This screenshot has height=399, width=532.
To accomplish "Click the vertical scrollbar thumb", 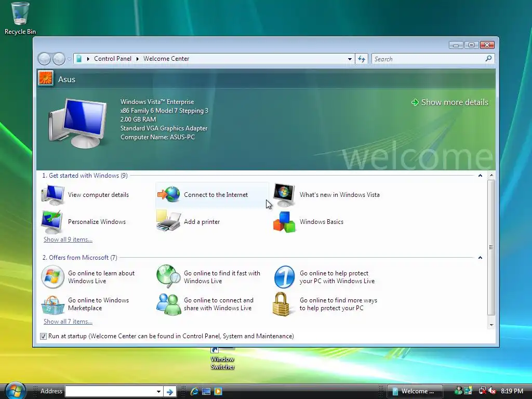I will pos(491,247).
